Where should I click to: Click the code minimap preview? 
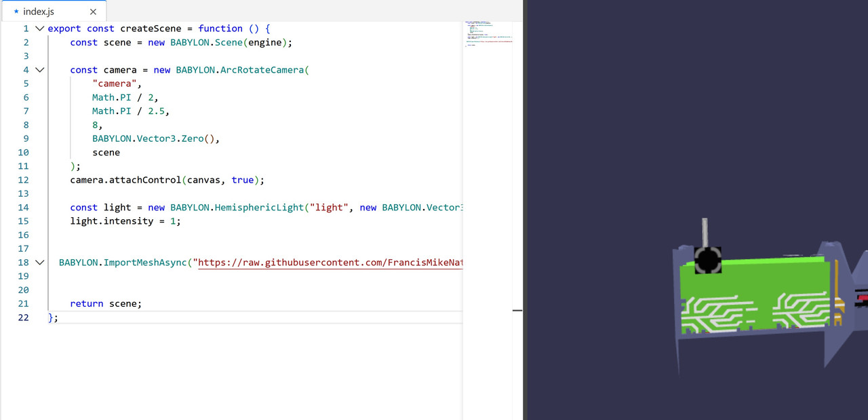(x=488, y=34)
